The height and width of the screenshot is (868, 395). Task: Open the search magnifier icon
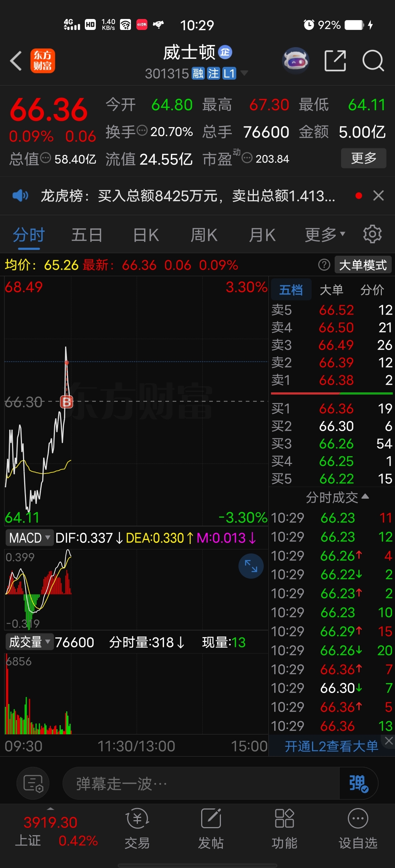click(373, 61)
